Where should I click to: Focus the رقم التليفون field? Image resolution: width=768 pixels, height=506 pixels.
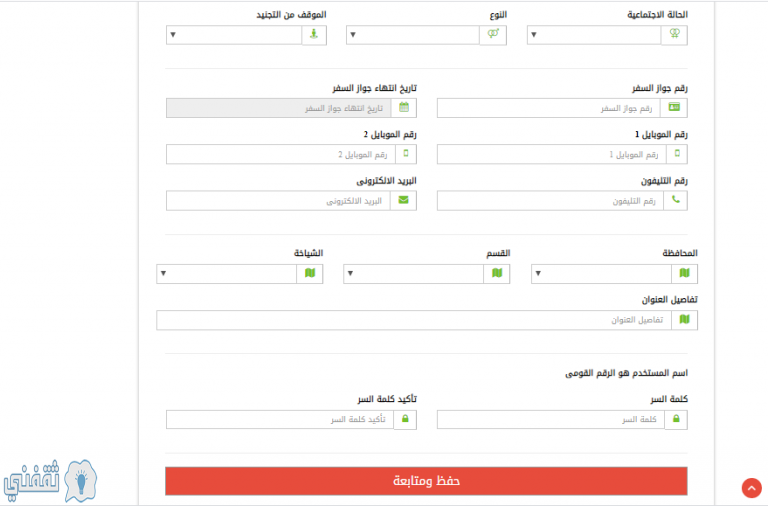click(551, 201)
